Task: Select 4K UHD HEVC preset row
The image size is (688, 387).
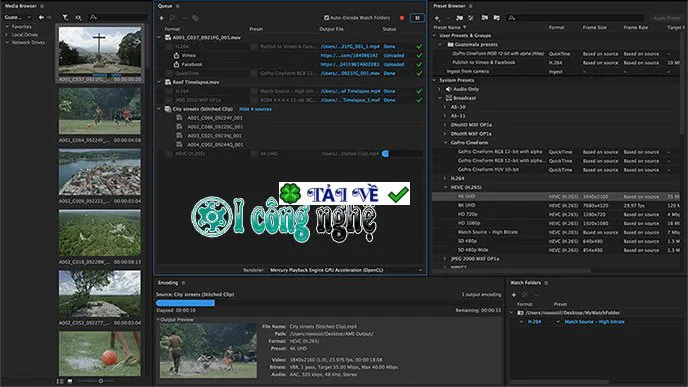Action: click(557, 197)
